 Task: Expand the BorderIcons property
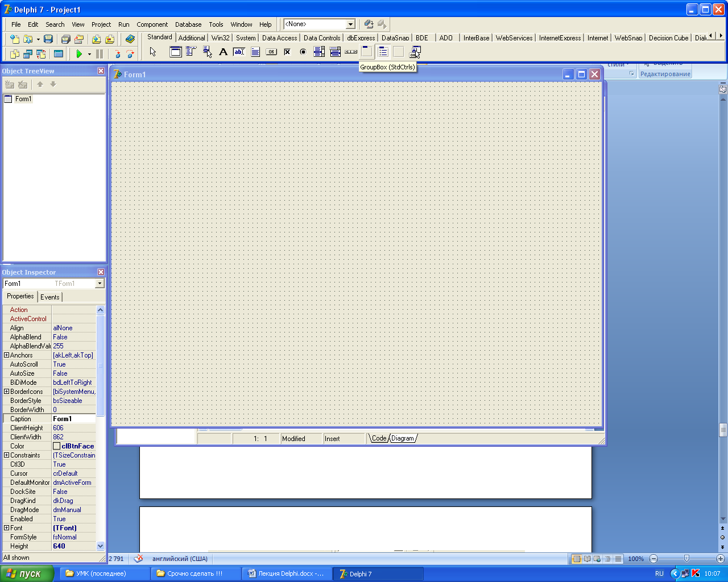(6, 392)
